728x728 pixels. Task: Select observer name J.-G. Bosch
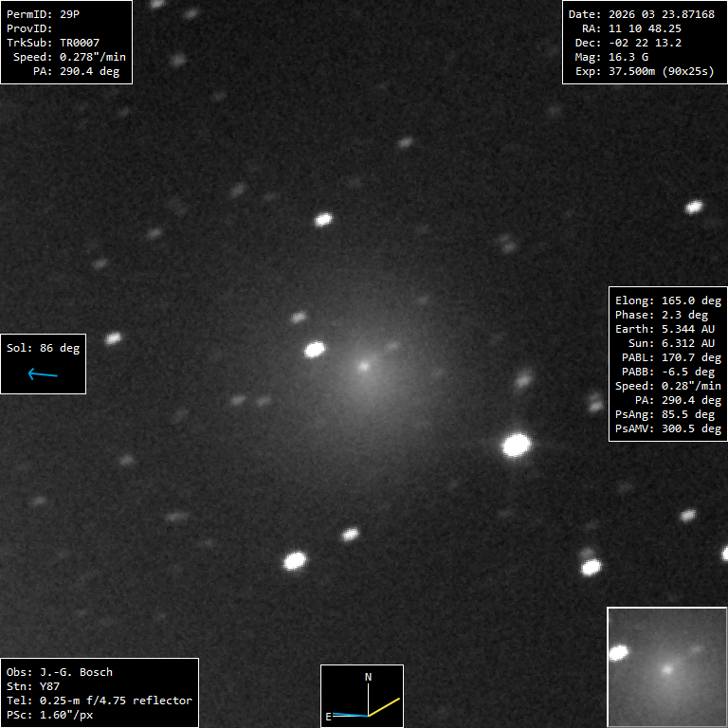tap(60, 672)
